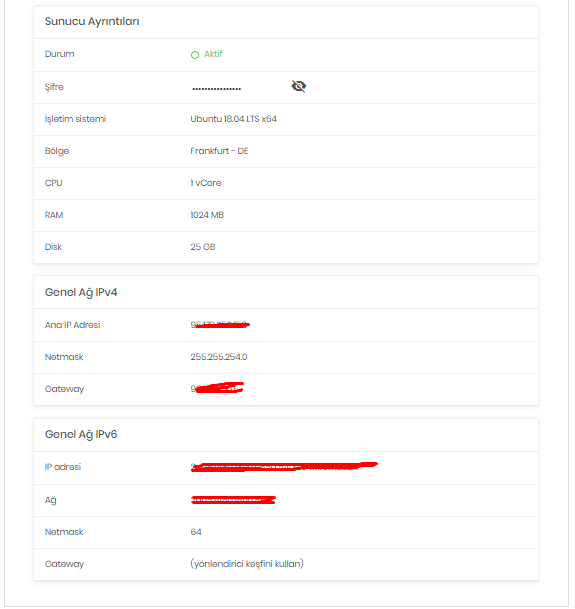Select the 25 GB disk value
This screenshot has height=609, width=575.
click(203, 247)
